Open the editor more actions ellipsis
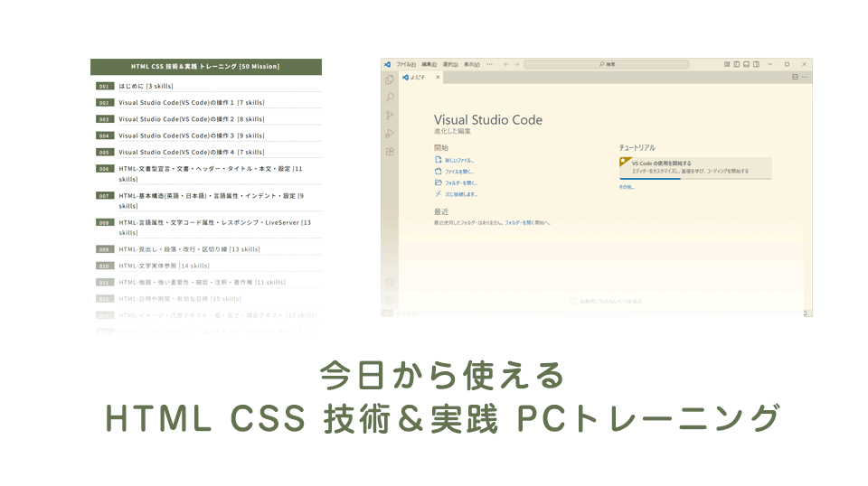The height and width of the screenshot is (486, 868). 805,77
